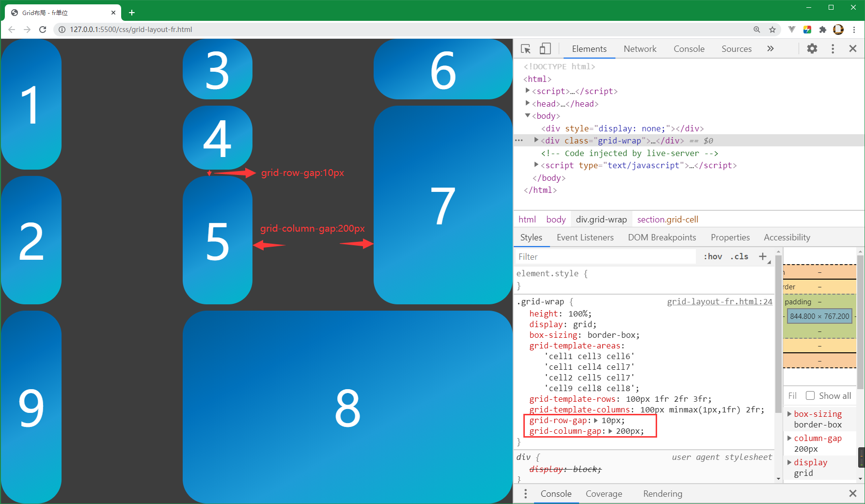
Task: Open the extensions puzzle icon
Action: click(x=823, y=30)
